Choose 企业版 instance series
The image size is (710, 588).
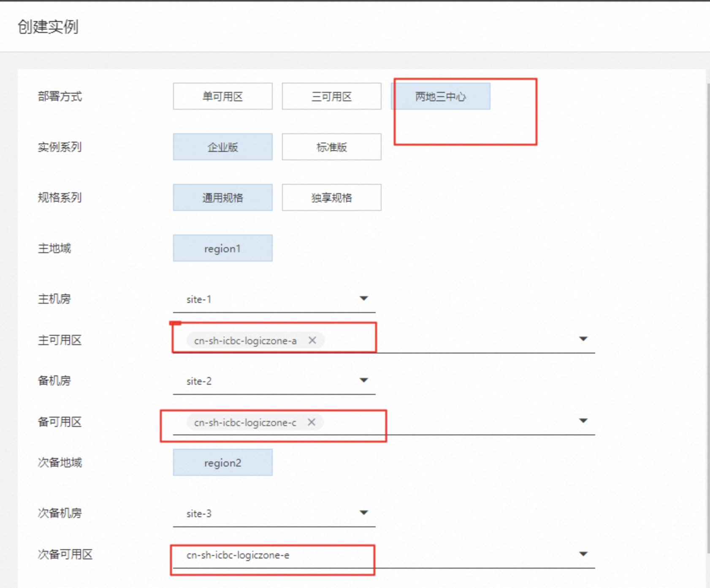(222, 147)
